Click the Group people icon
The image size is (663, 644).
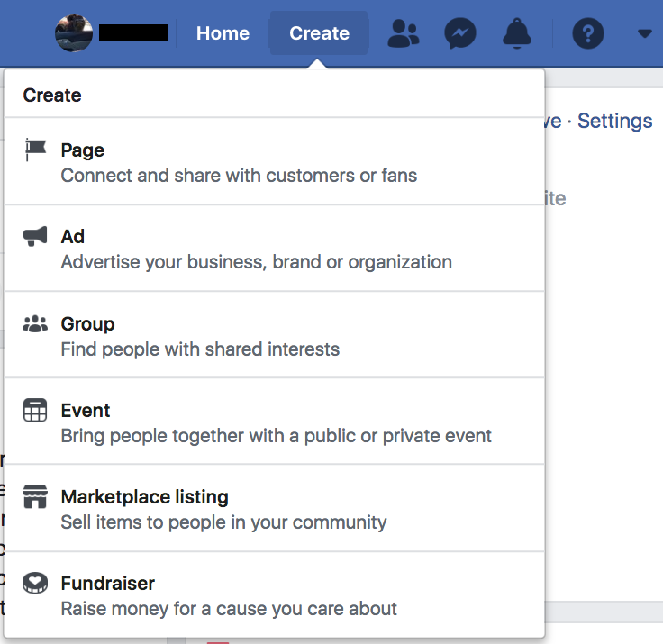click(35, 323)
